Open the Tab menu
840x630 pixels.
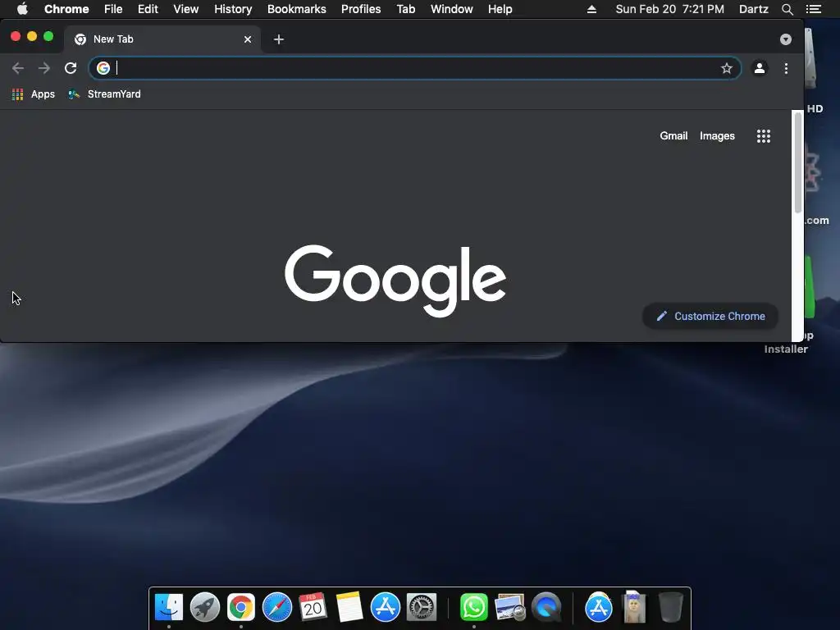point(406,9)
